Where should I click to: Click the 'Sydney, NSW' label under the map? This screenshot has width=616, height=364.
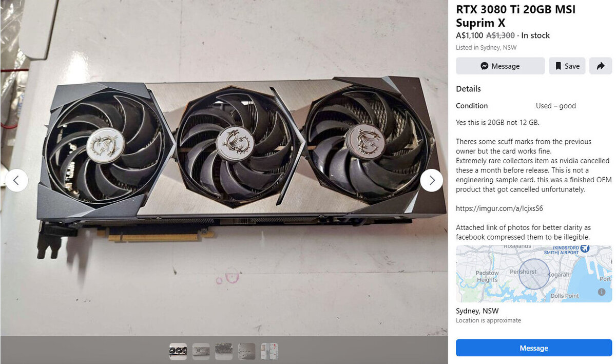[477, 311]
